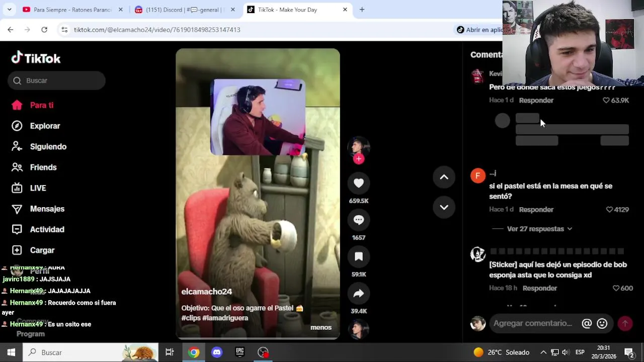Go to previous video with up chevron
The width and height of the screenshot is (644, 362).
click(444, 177)
